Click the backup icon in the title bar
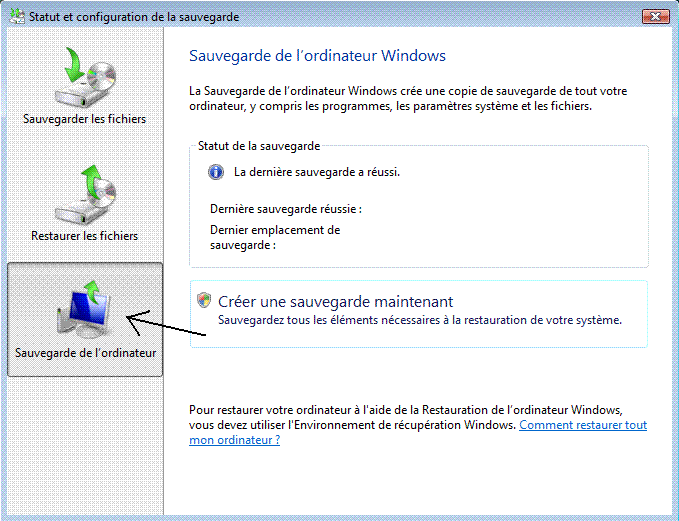Viewport: 679px width, 521px height. tap(17, 16)
